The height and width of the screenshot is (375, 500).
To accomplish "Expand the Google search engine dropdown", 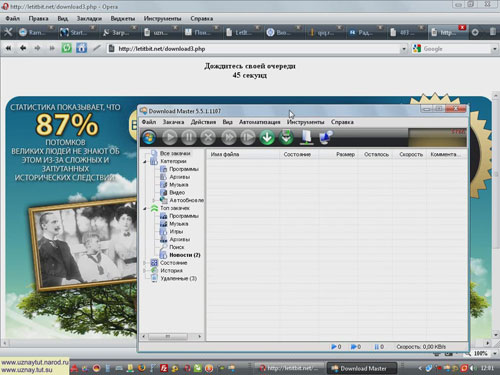I will 494,49.
